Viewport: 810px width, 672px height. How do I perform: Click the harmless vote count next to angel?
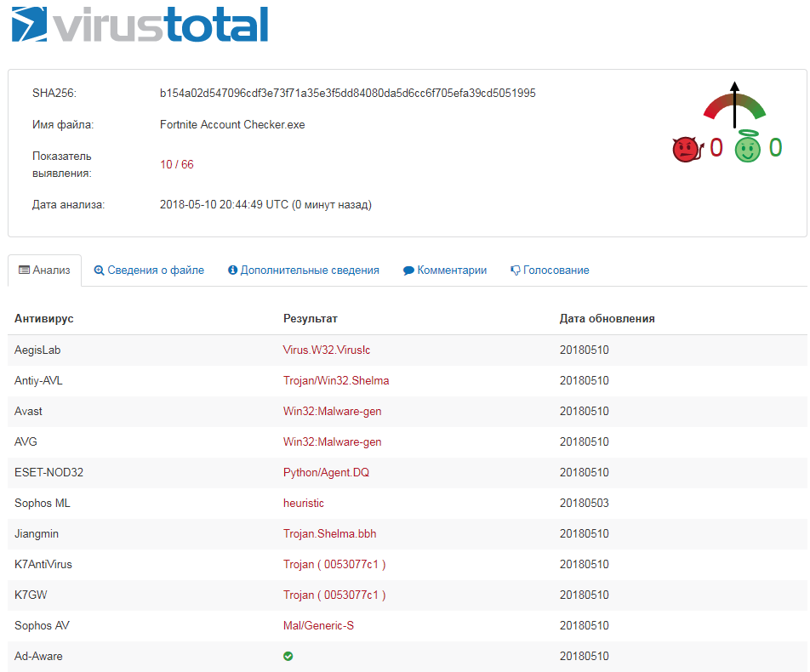tap(775, 148)
